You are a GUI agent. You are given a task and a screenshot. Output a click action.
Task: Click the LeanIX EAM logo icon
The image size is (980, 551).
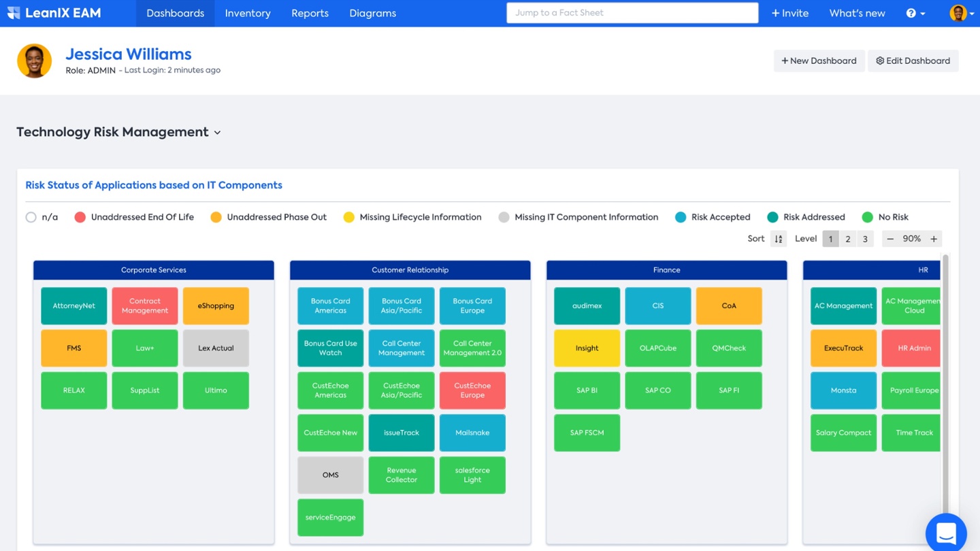click(x=14, y=13)
